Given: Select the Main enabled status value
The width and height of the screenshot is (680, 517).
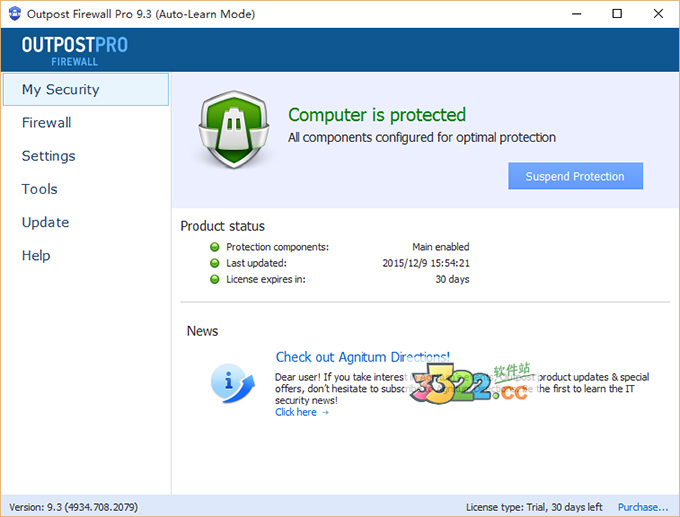Looking at the screenshot, I should 441,247.
